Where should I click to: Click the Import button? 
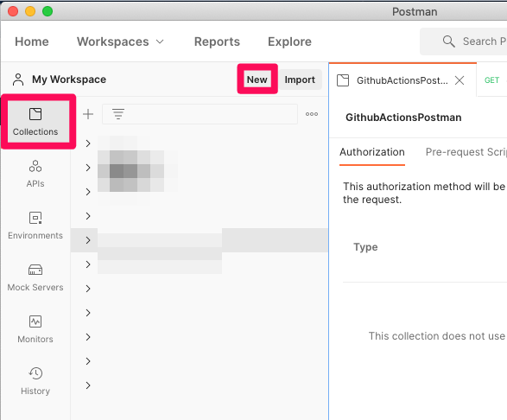tap(300, 80)
